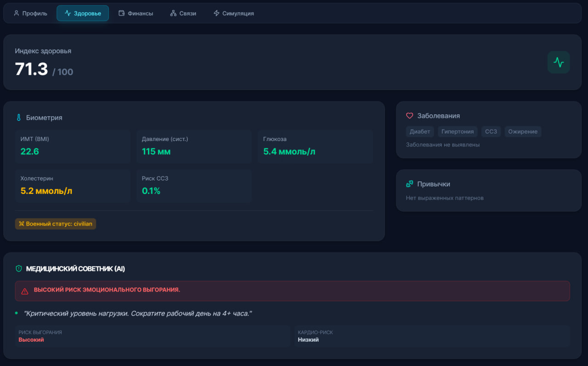The width and height of the screenshot is (588, 366).
Task: Click the heart icon next to Заболевания
Action: tap(410, 116)
